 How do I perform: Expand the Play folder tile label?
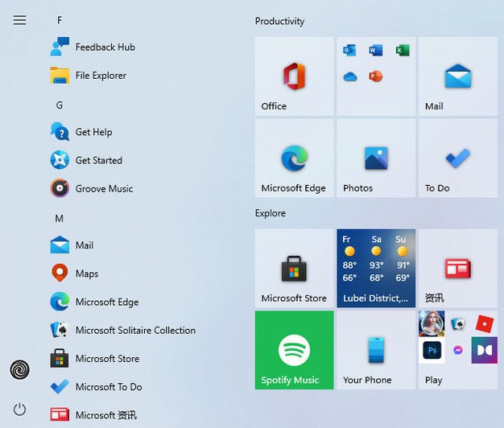point(434,381)
